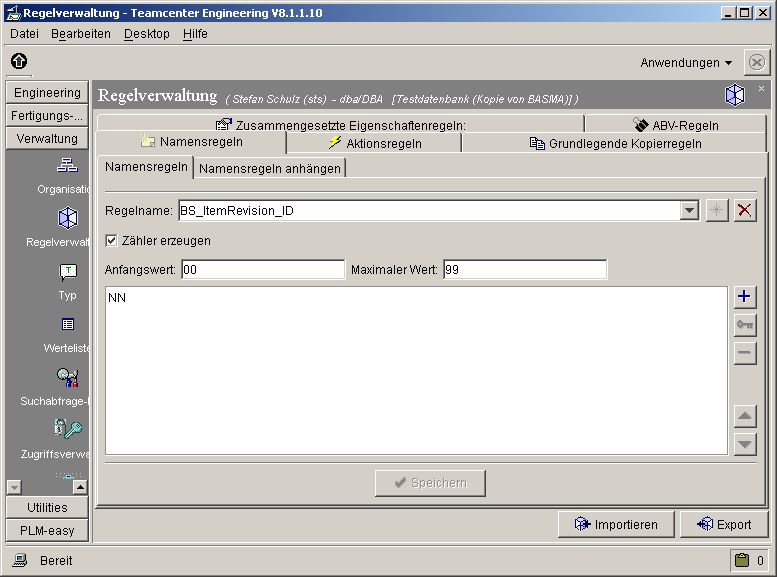Switch to the ABV-Regeln tab
This screenshot has height=577, width=777.
(x=676, y=124)
